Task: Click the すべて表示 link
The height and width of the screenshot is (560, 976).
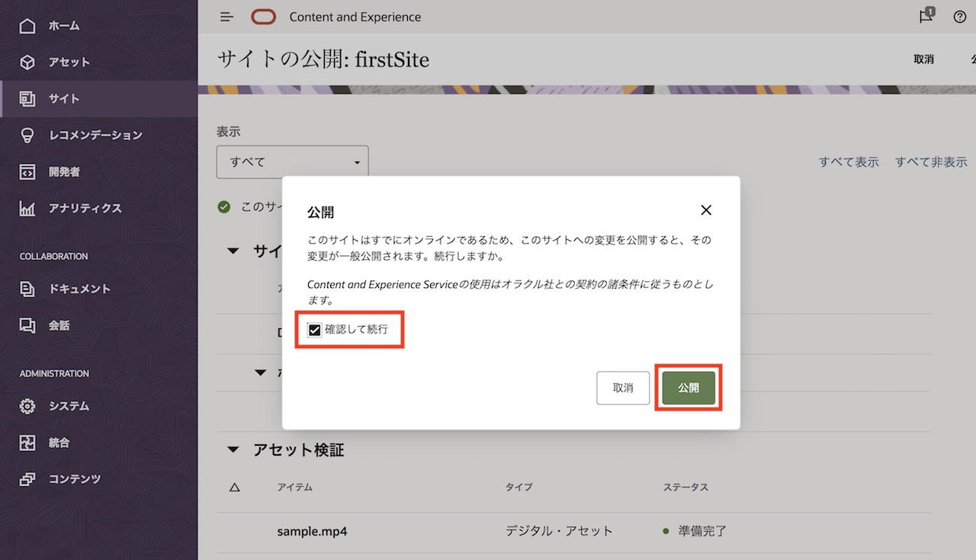Action: pos(849,162)
